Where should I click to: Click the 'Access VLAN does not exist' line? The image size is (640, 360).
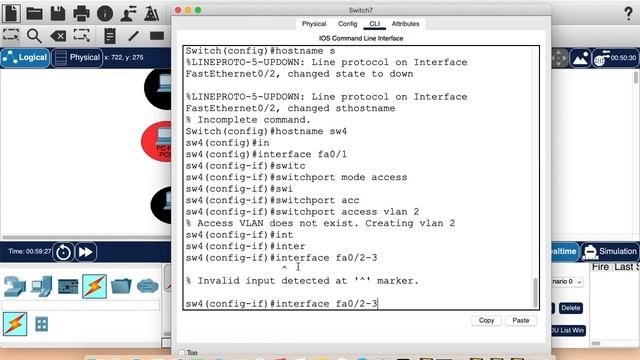click(x=320, y=223)
